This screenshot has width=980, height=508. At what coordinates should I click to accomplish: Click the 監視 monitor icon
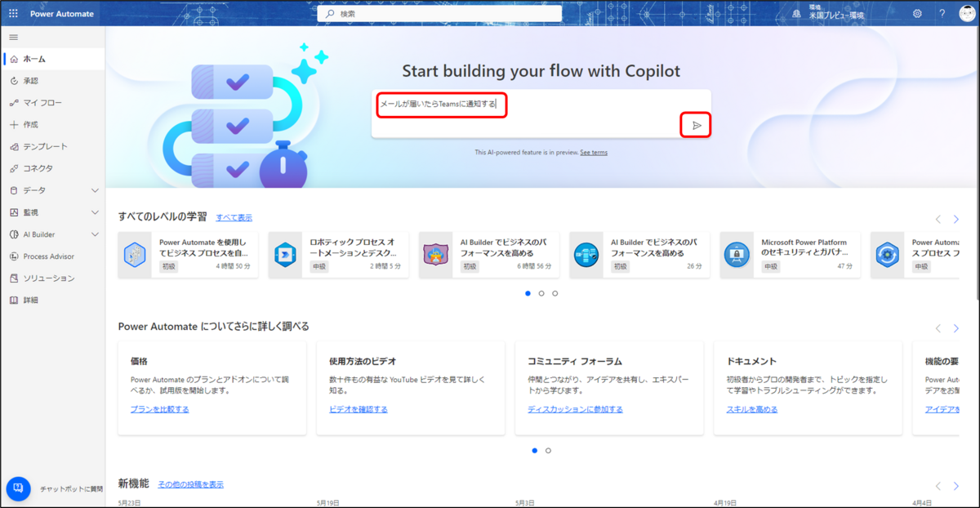[x=14, y=212]
